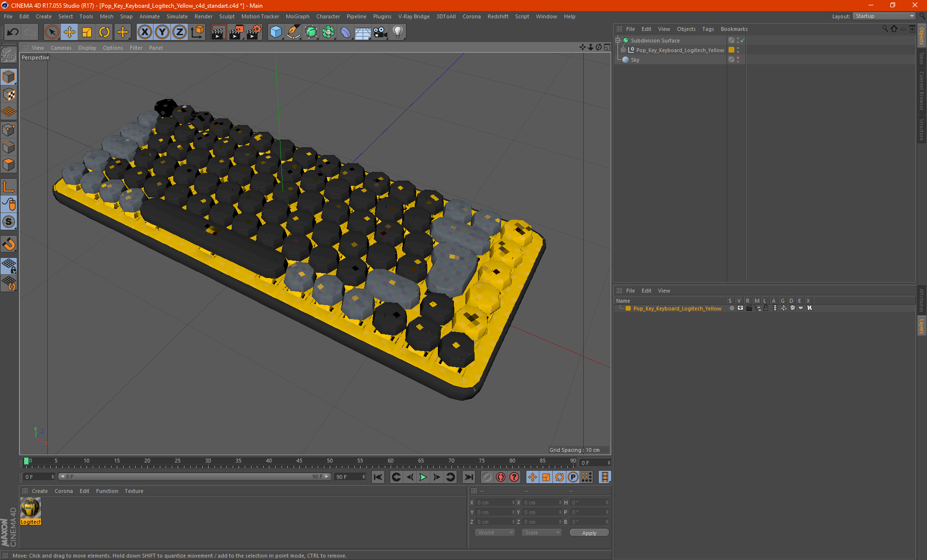927x560 pixels.
Task: Switch to Model mode
Action: point(9,77)
